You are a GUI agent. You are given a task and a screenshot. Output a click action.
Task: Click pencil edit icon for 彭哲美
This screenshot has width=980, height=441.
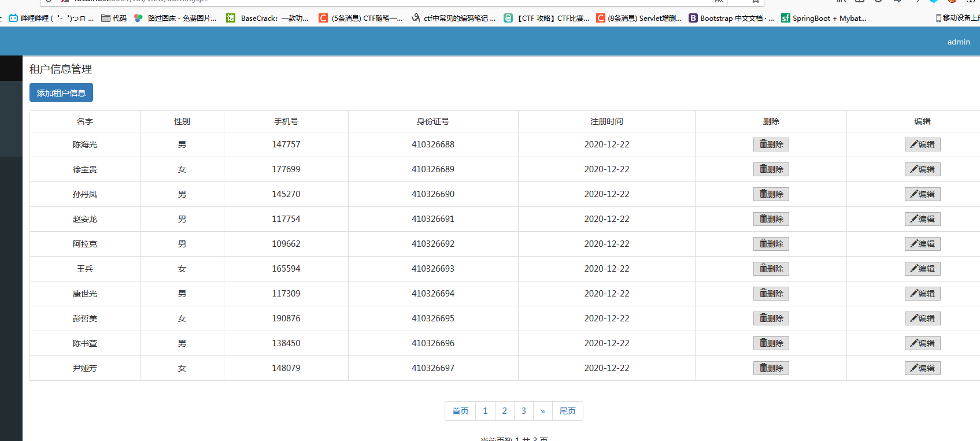(914, 318)
